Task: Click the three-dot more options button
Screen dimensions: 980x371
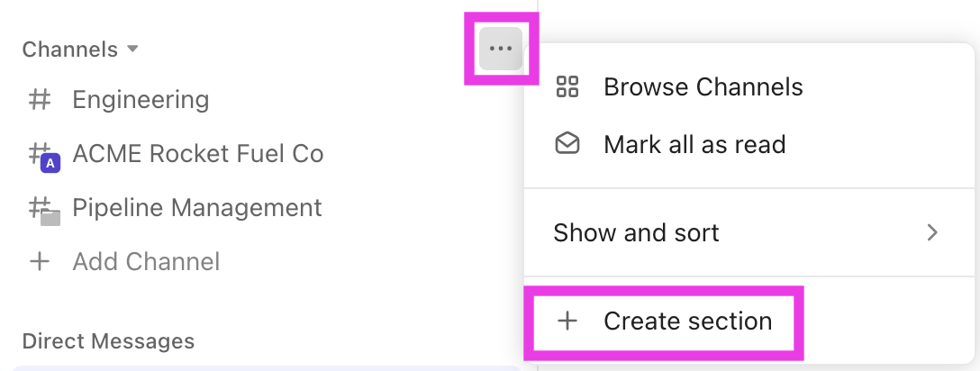Action: coord(500,49)
